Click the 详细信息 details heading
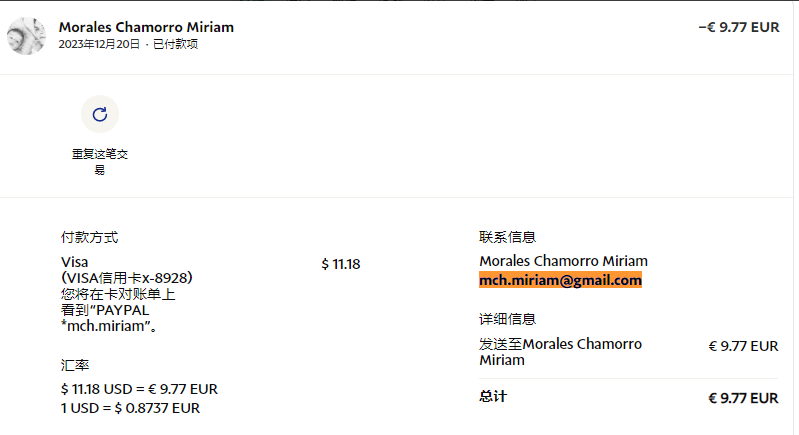Screen dimensions: 799x435 507,319
